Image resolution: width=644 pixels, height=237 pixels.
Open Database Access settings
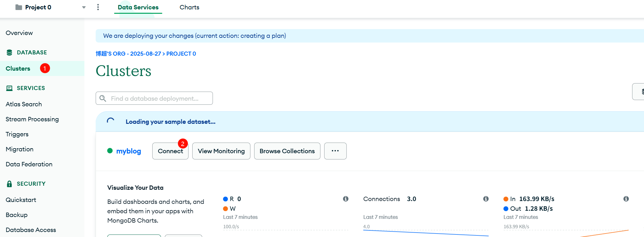click(x=31, y=230)
